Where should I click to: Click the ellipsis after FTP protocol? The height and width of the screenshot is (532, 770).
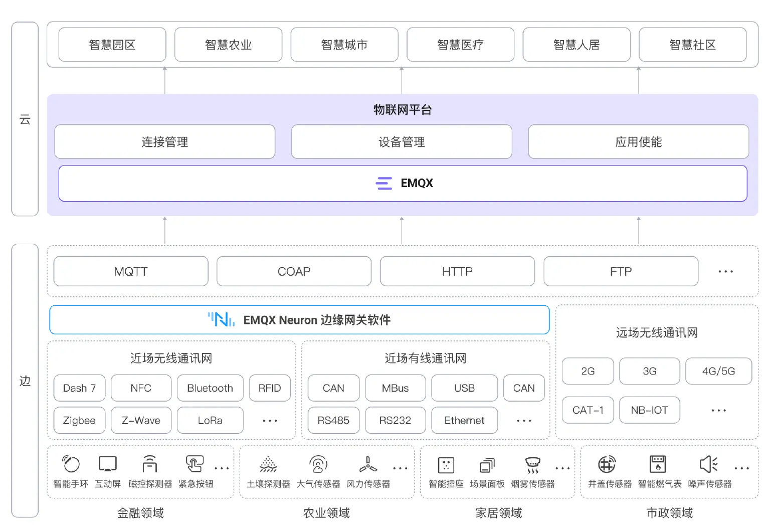pos(725,271)
